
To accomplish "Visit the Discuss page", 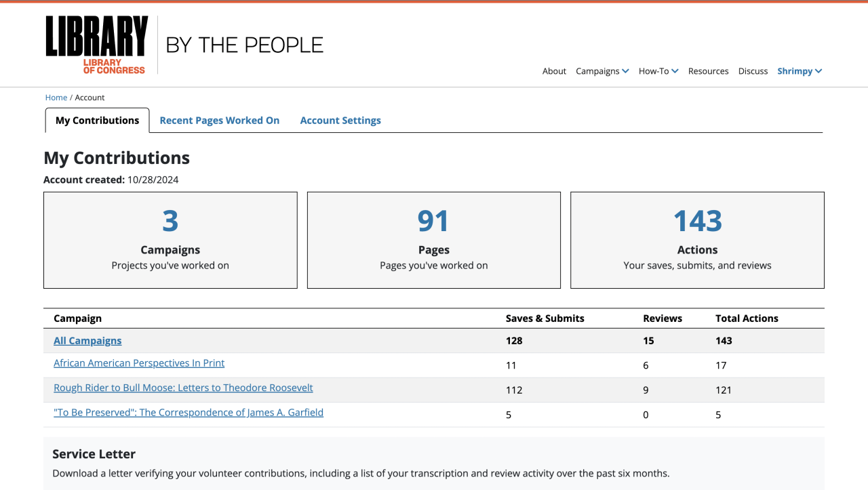I will (x=753, y=71).
